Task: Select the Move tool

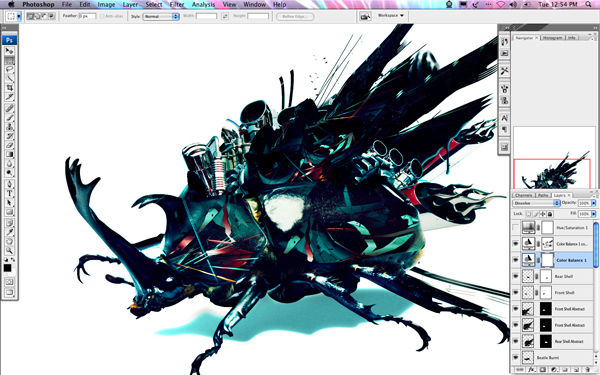Action: [x=9, y=51]
